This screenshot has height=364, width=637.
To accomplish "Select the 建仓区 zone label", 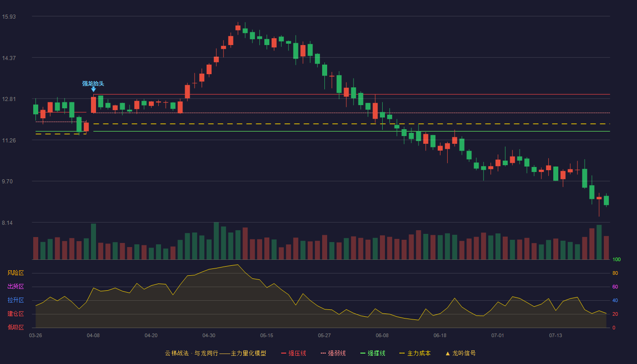I will click(15, 314).
